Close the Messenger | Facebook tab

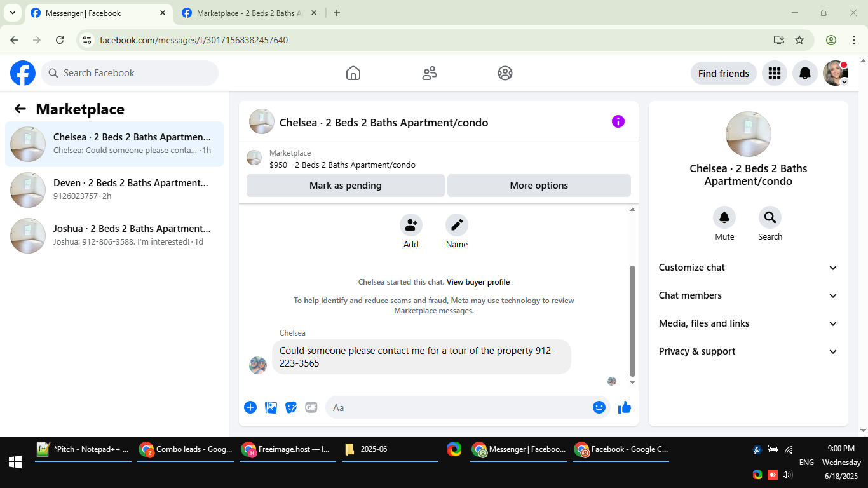[x=163, y=13]
